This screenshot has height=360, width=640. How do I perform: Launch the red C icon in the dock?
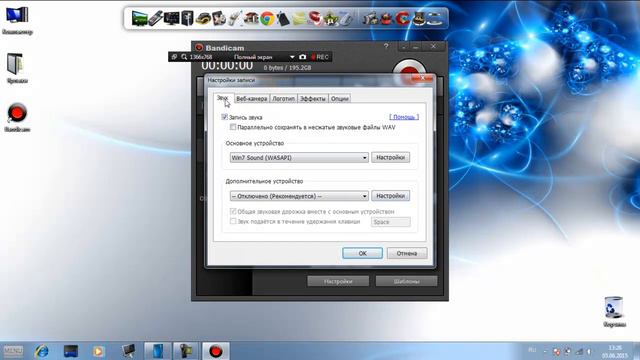point(402,18)
